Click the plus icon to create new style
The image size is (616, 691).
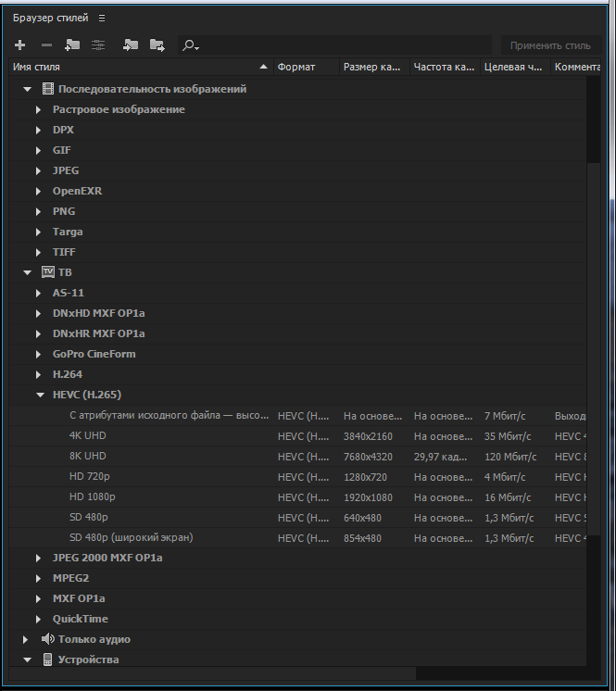tap(19, 45)
